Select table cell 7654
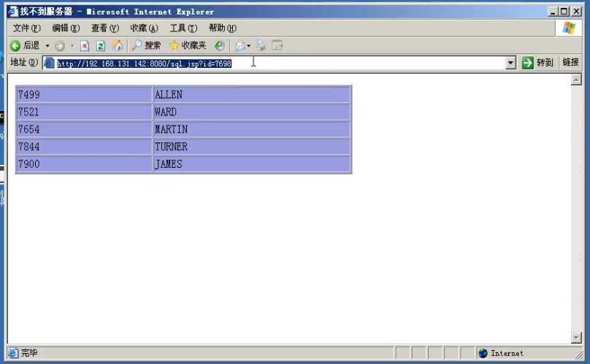The height and width of the screenshot is (364, 590). pos(84,129)
